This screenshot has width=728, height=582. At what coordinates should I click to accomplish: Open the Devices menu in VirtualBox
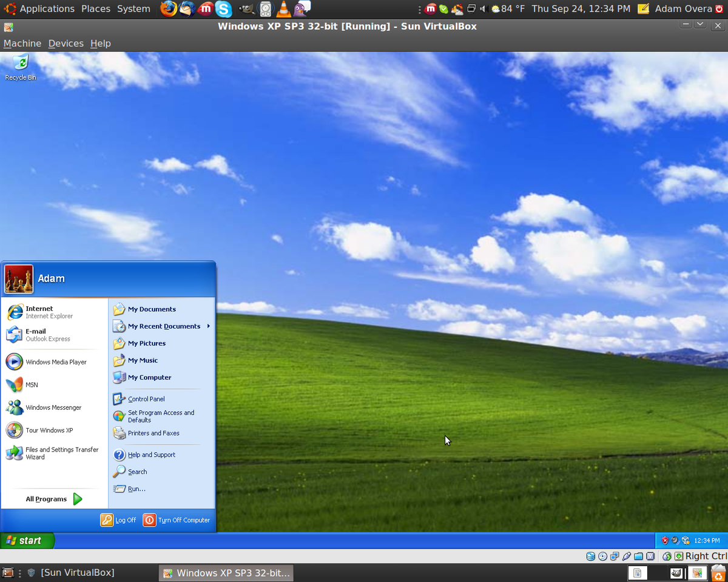pyautogui.click(x=66, y=43)
